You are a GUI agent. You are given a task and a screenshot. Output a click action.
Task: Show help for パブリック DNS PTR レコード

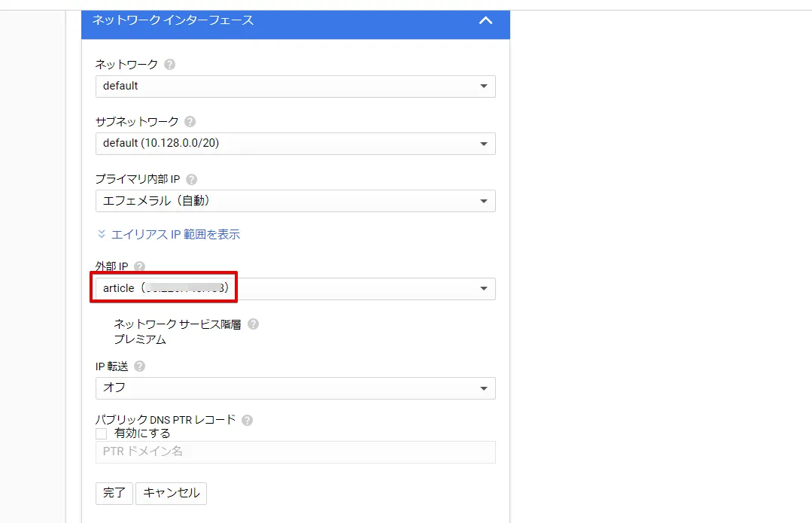click(247, 420)
